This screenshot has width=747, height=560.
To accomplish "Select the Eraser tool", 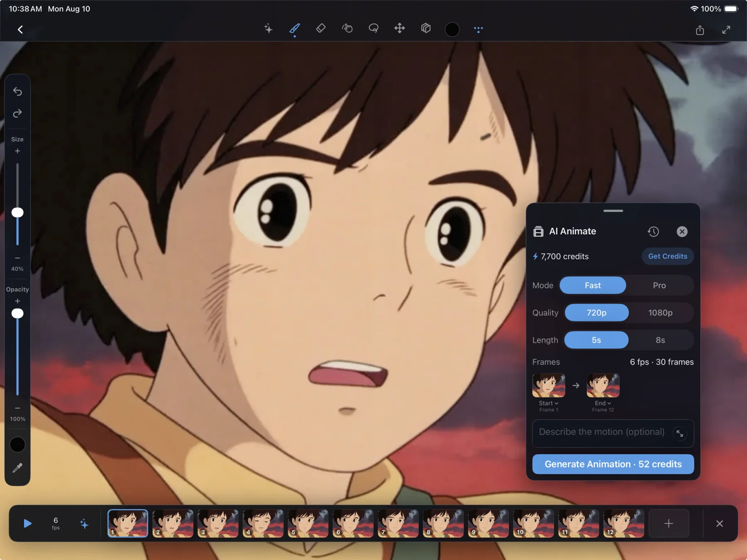I will (x=321, y=29).
